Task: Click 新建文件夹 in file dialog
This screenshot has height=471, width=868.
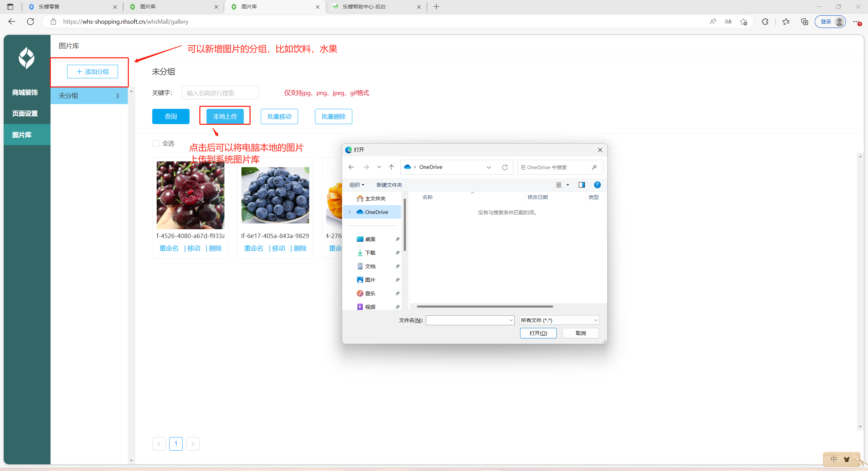Action: 389,185
